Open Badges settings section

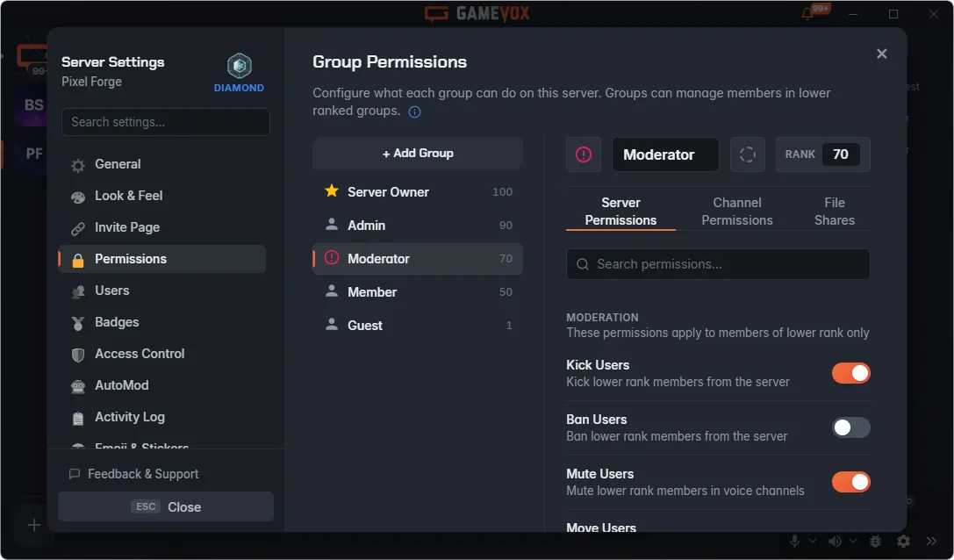[x=161, y=323]
